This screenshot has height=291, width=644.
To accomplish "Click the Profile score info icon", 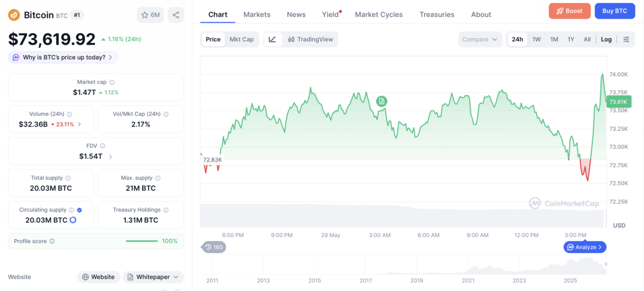I will tap(52, 241).
